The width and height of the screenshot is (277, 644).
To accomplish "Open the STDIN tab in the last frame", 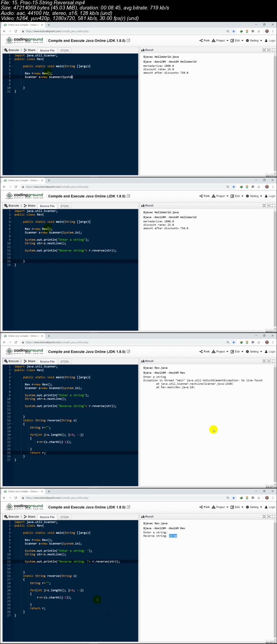I will click(x=64, y=517).
